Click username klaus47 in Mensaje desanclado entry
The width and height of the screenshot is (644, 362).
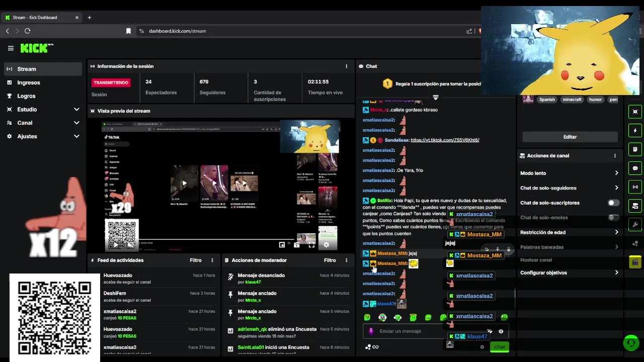point(253,282)
